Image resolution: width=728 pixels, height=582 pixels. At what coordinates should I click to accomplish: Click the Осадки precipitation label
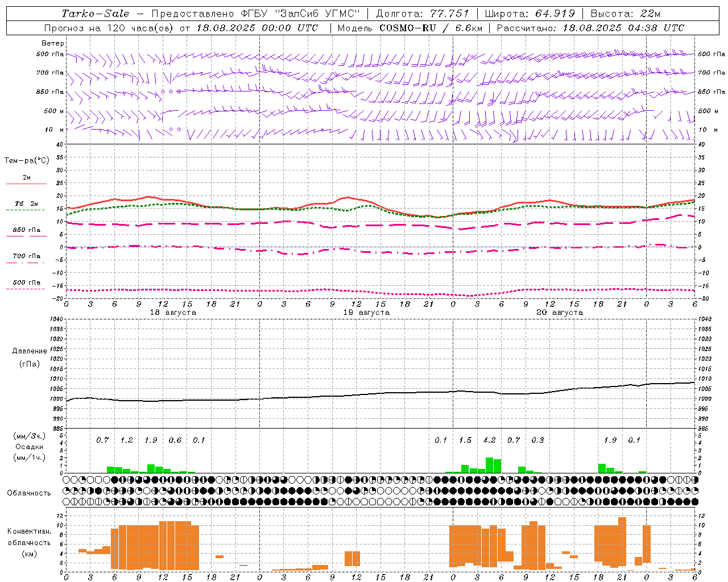click(x=29, y=447)
